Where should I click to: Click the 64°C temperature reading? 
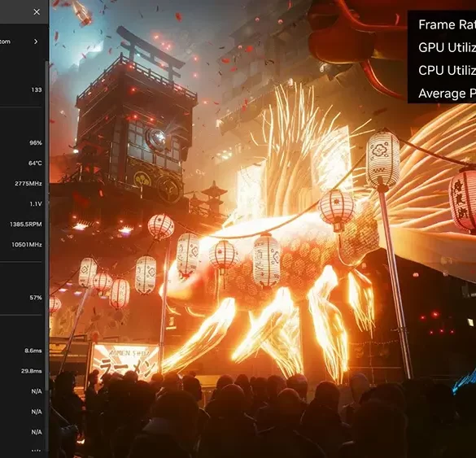tap(35, 163)
